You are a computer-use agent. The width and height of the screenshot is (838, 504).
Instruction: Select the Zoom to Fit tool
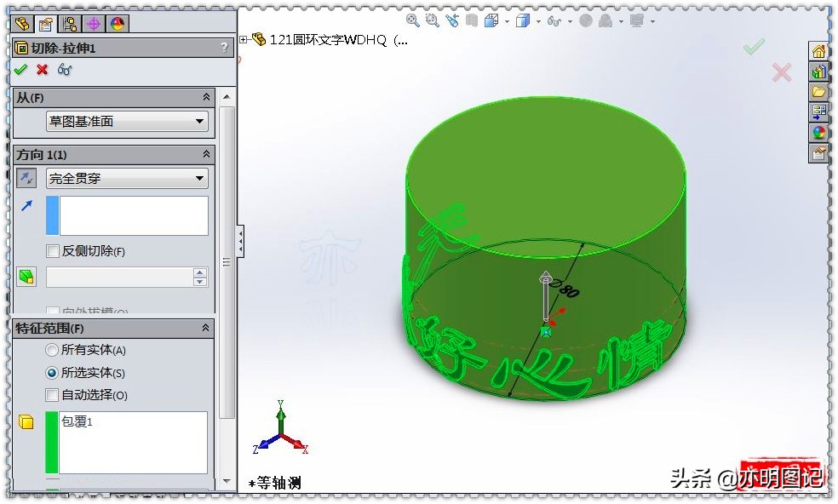pyautogui.click(x=411, y=20)
